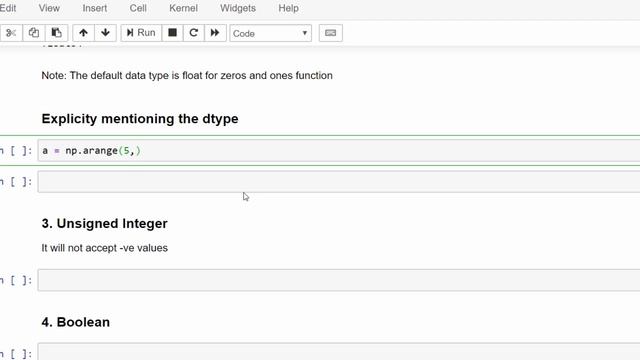Image resolution: width=640 pixels, height=360 pixels.
Task: Restart kernel and run all fast-forward icon
Action: point(215,33)
